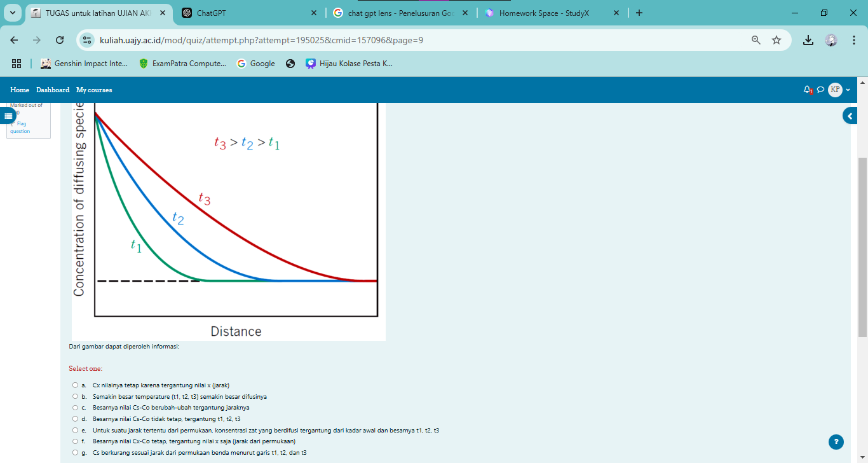Go to Home in site navigation
Image resolution: width=868 pixels, height=463 pixels.
click(x=20, y=90)
